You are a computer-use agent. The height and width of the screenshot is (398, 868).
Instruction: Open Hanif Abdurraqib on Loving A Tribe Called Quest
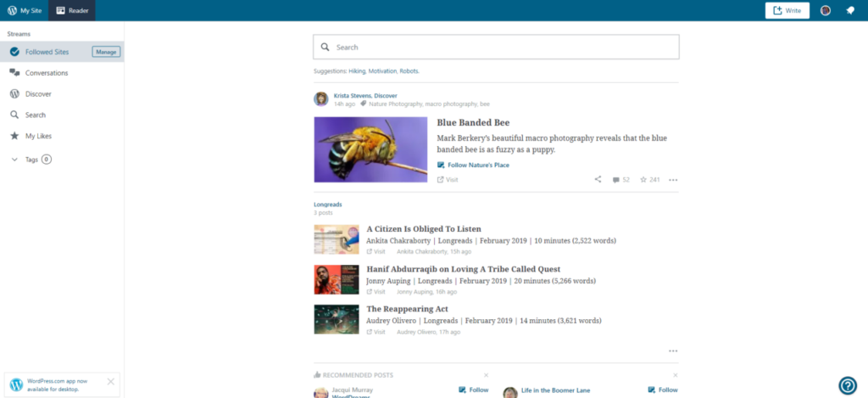pyautogui.click(x=464, y=269)
